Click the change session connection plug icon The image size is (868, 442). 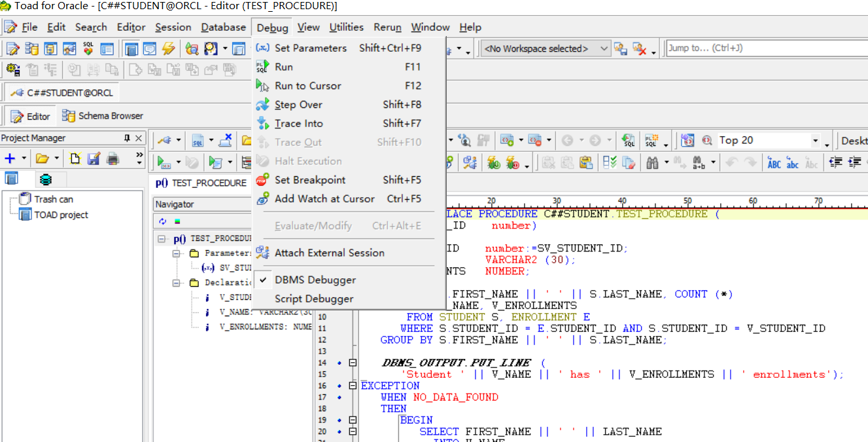pos(164,140)
